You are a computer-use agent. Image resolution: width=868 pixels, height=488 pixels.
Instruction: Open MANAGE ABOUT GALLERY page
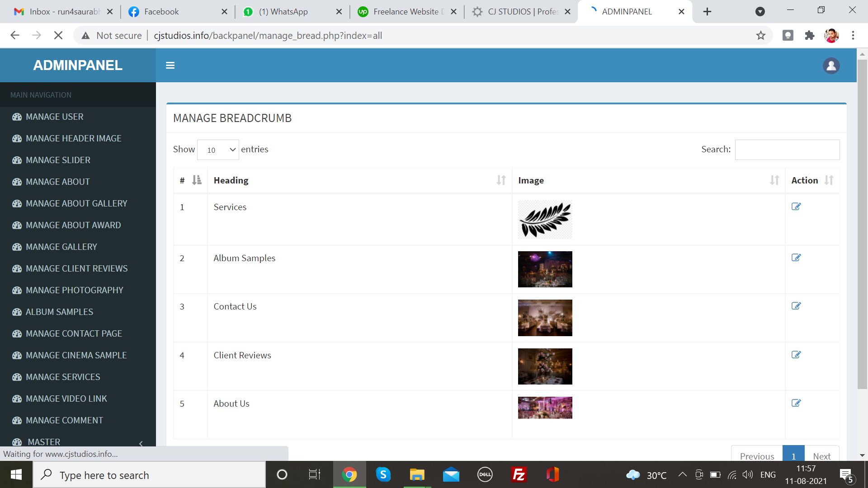(78, 203)
